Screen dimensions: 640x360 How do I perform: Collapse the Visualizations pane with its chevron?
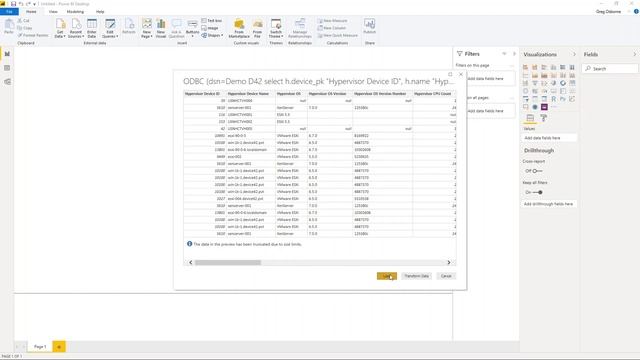click(574, 54)
